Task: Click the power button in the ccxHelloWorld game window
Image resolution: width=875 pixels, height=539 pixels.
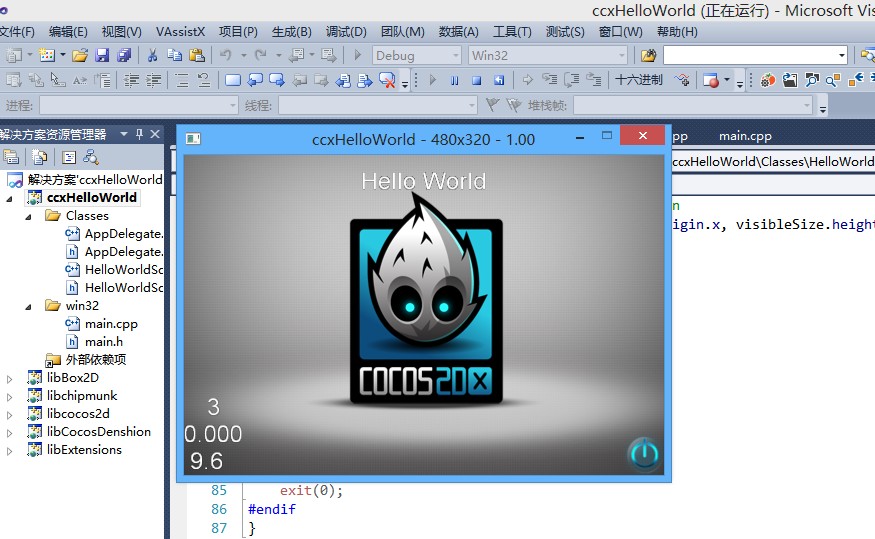Action: (645, 455)
